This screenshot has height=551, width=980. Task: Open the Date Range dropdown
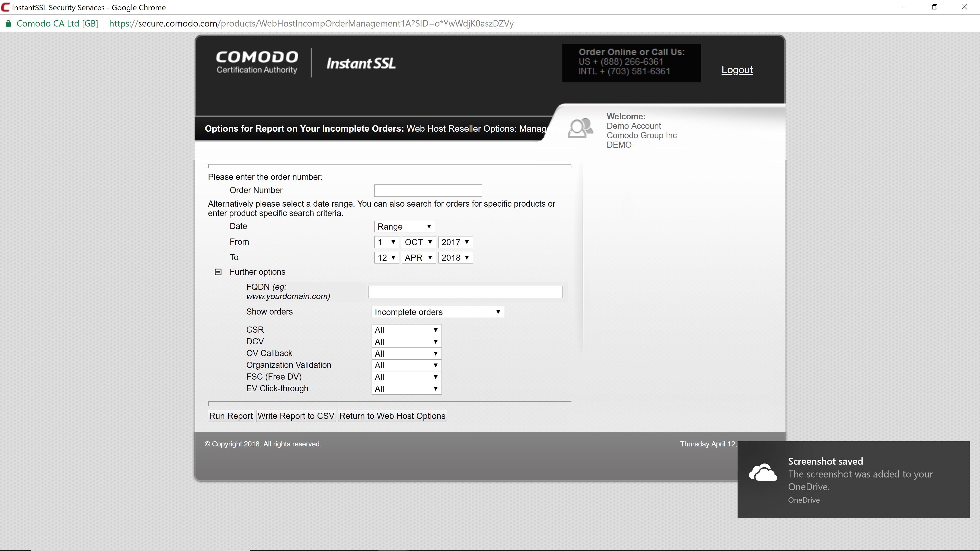click(405, 227)
